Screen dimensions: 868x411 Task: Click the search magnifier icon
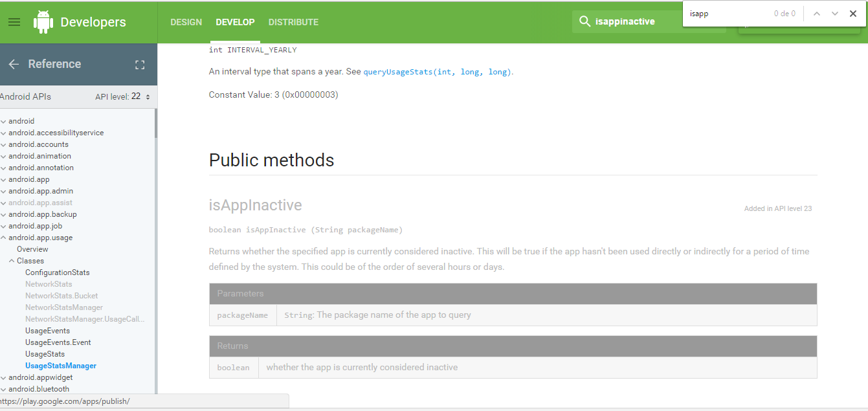[x=584, y=21]
